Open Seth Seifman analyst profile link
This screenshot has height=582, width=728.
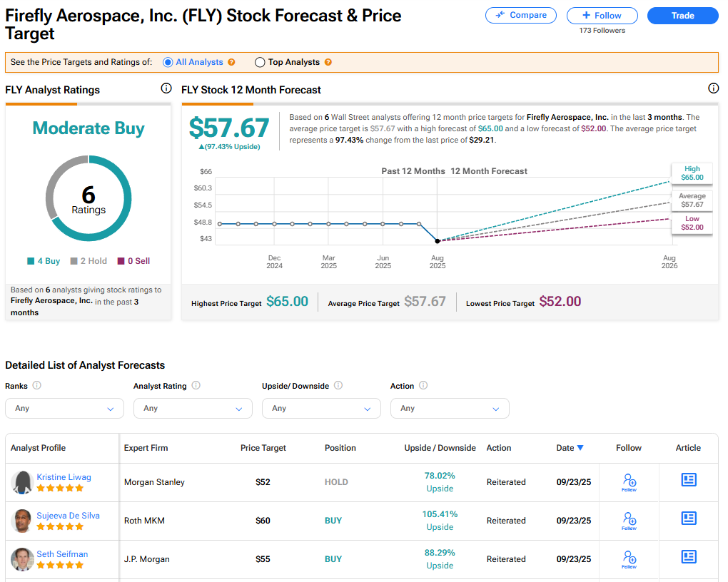62,554
